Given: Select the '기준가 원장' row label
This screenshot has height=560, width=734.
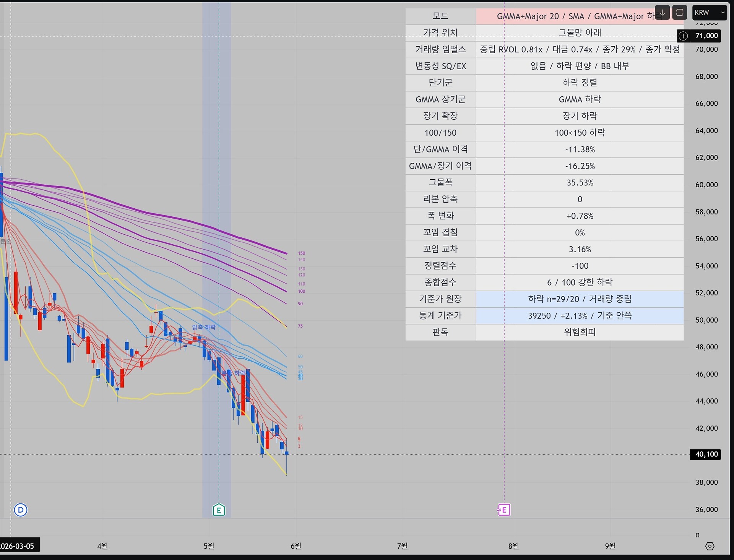Looking at the screenshot, I should coord(440,299).
